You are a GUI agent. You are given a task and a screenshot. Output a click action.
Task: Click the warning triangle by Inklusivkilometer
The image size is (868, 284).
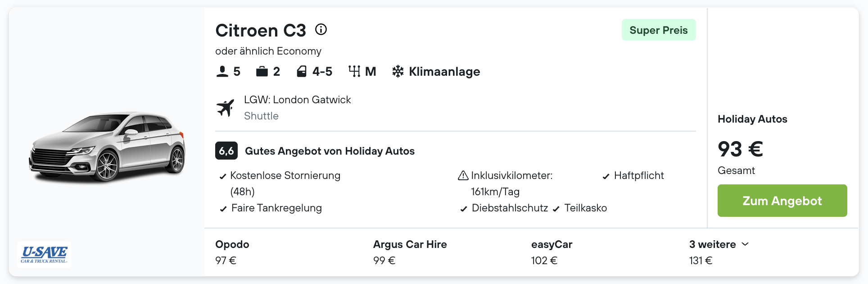pos(463,175)
